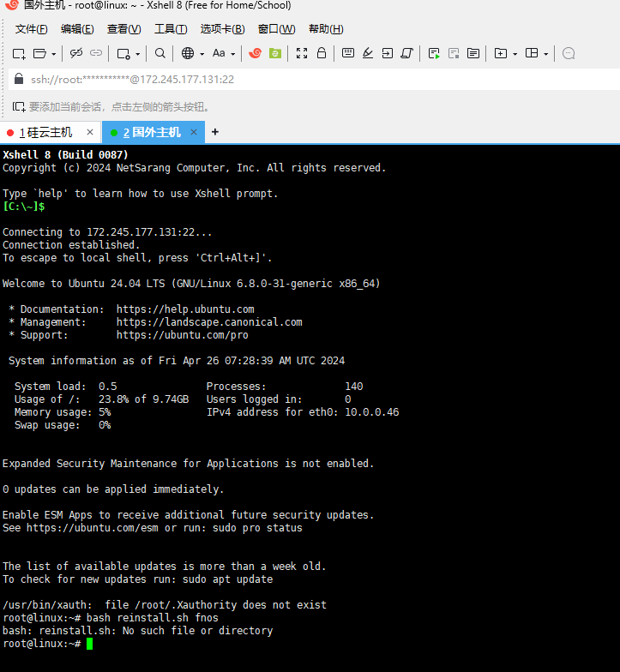Click the search magnifier icon

tap(160, 53)
